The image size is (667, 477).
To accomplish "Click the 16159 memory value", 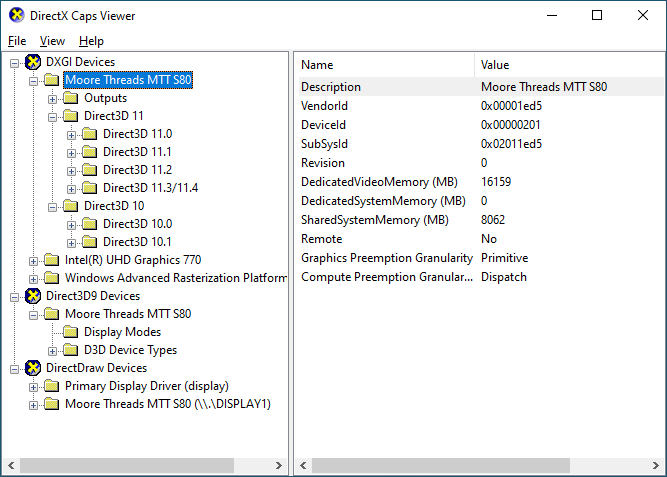I will coord(496,182).
